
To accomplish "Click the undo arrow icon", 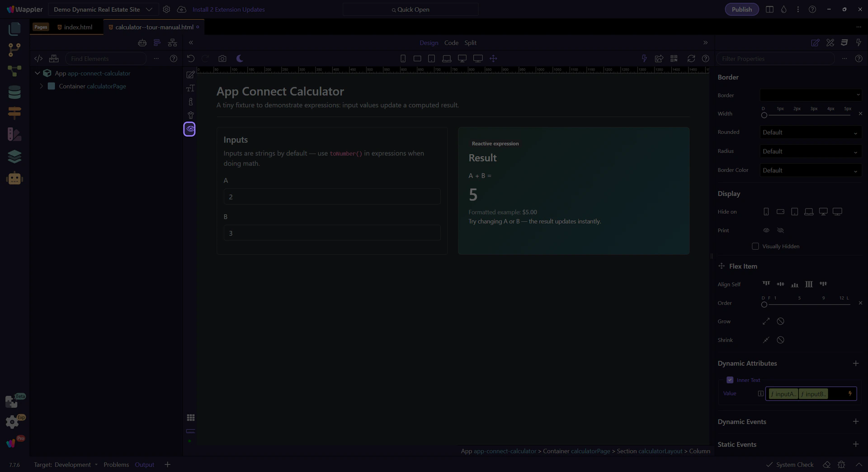I will 191,58.
